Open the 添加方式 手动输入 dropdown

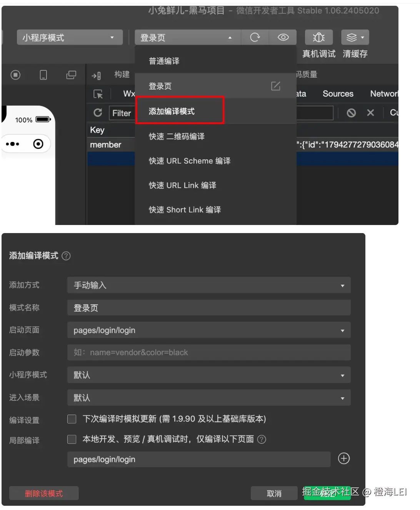coord(209,285)
